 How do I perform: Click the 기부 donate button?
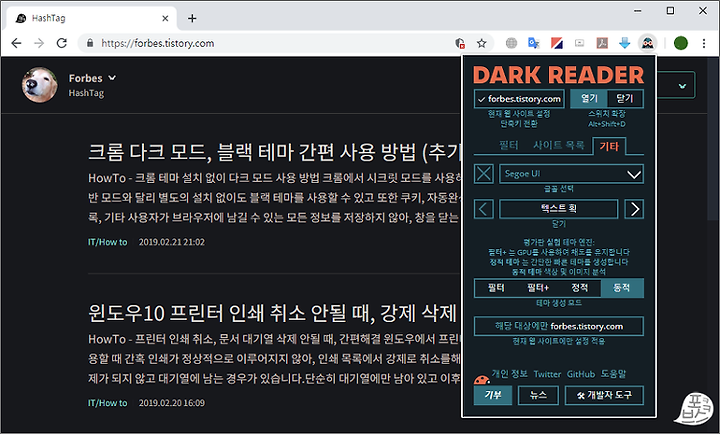pos(493,395)
